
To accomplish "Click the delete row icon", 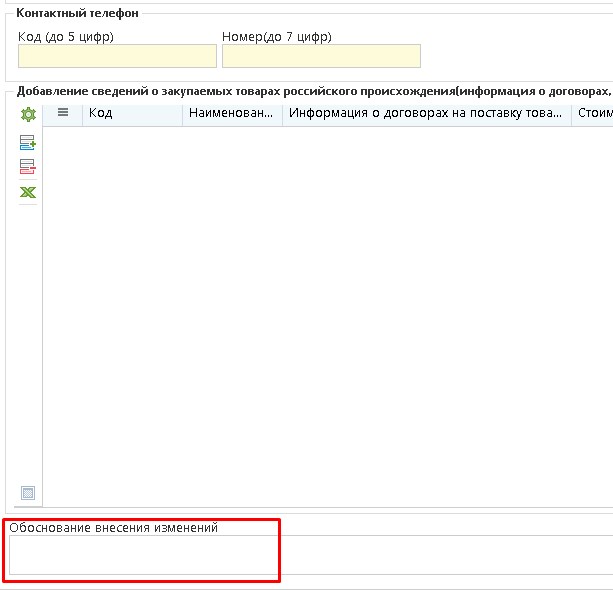I will 28,167.
